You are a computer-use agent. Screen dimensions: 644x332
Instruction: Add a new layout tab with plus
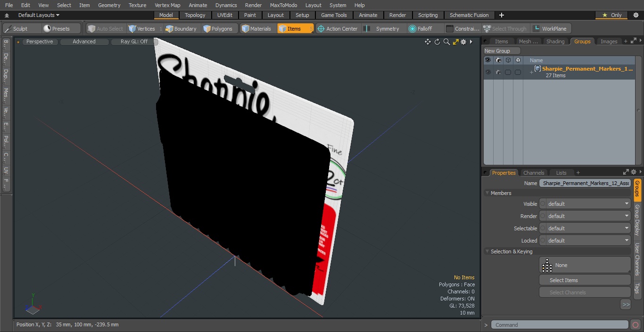click(x=501, y=15)
